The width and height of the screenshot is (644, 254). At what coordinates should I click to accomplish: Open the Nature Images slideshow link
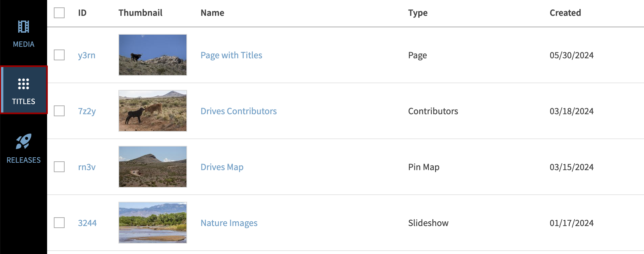click(x=229, y=223)
